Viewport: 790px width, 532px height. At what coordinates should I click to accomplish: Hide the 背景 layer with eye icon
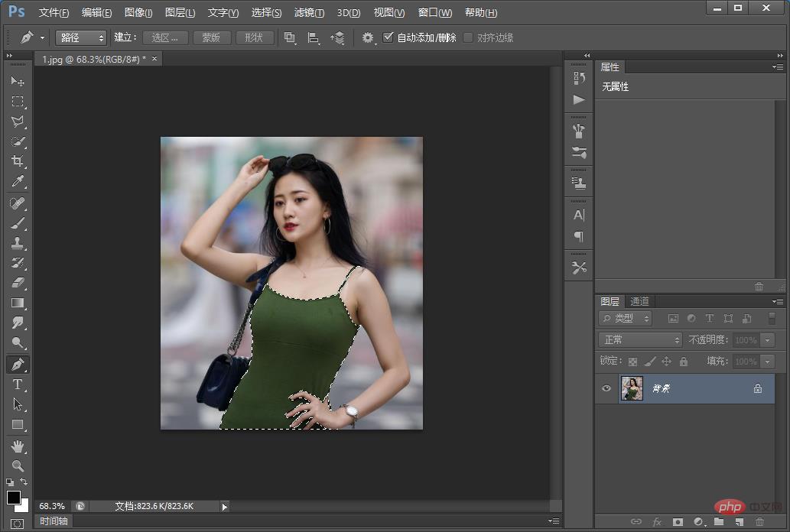point(606,388)
